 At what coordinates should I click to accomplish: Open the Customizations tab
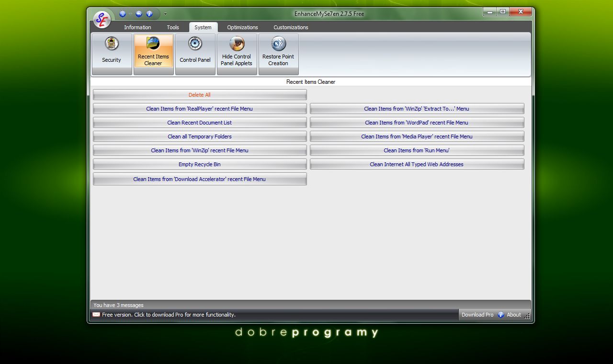click(x=291, y=27)
